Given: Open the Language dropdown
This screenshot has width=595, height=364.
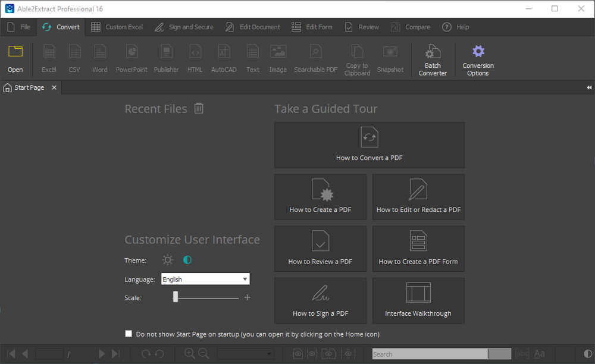Looking at the screenshot, I should coord(205,279).
